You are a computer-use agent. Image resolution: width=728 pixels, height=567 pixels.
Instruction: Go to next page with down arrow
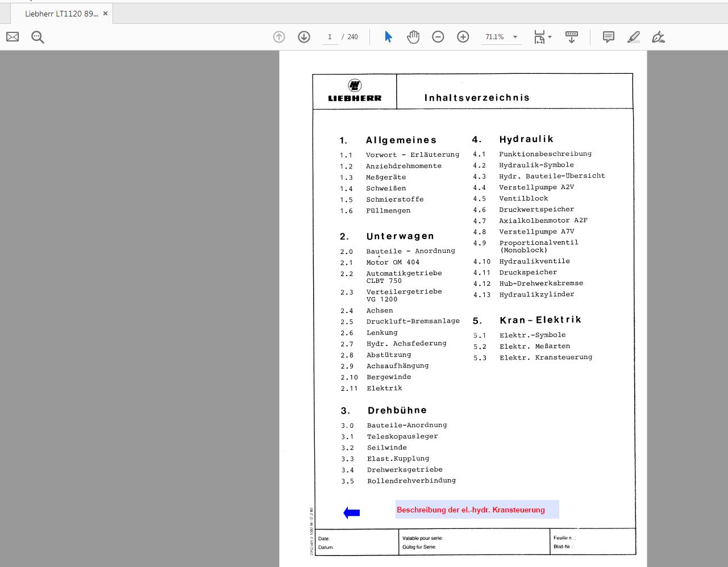click(x=304, y=36)
